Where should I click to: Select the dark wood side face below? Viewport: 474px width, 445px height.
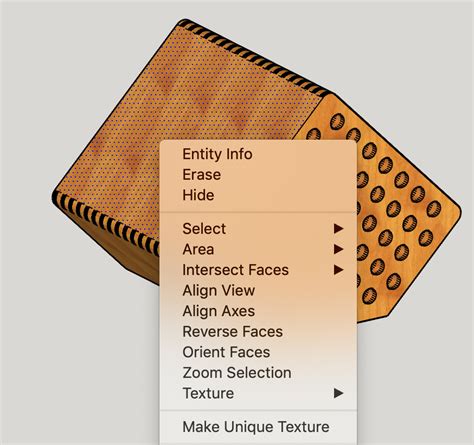tap(133, 255)
